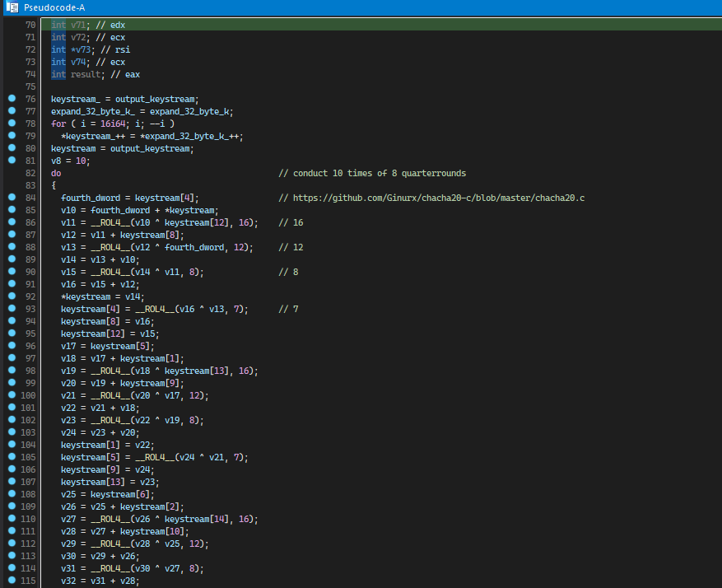
Task: Toggle breakpoint dot on line 84
Action: 12,198
